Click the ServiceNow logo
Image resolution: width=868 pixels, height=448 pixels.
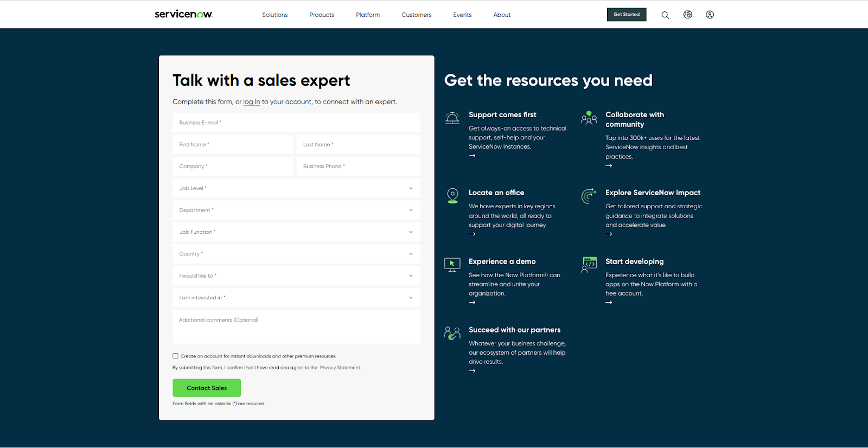(x=183, y=14)
